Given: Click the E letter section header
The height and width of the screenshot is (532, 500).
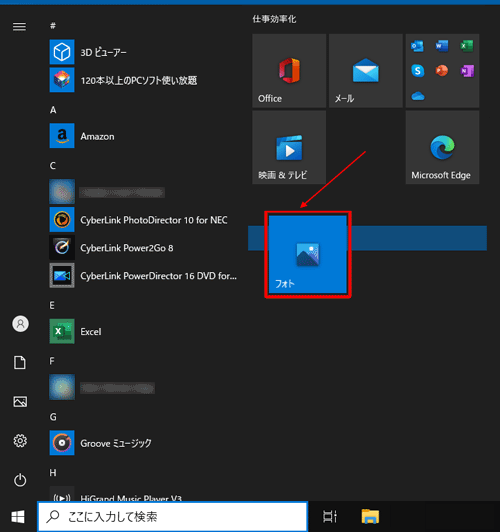Looking at the screenshot, I should (x=52, y=305).
